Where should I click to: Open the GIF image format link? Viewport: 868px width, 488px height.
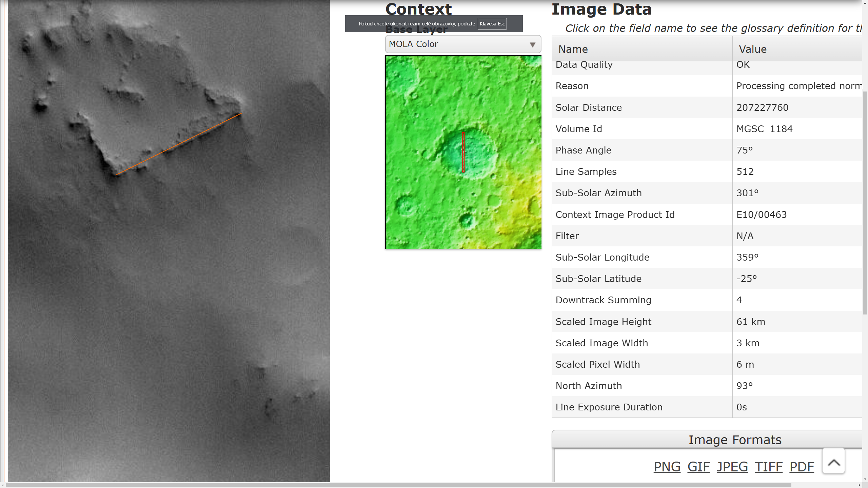pyautogui.click(x=698, y=467)
